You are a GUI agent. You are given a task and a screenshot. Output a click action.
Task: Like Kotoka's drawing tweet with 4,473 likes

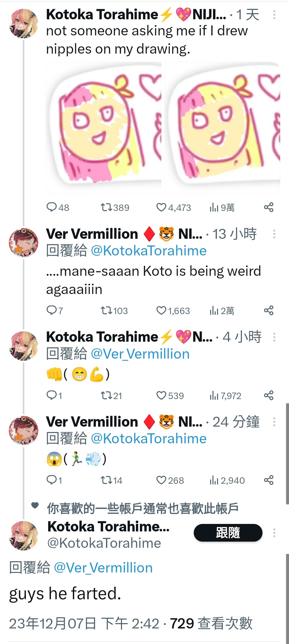click(x=173, y=207)
